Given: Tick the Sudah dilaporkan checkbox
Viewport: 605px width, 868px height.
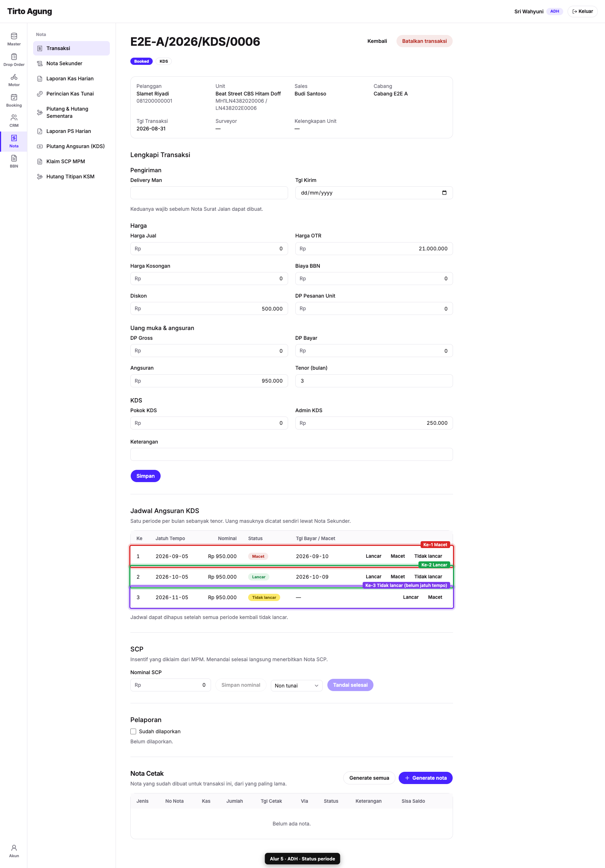Looking at the screenshot, I should tap(133, 731).
